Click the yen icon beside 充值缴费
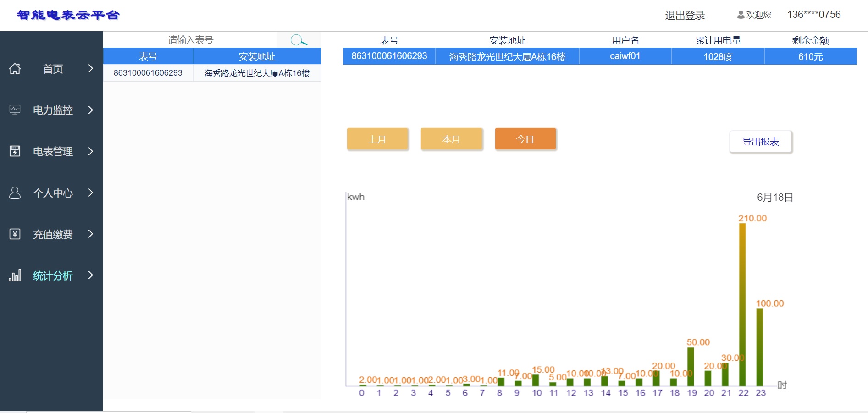The image size is (868, 413). pyautogui.click(x=15, y=234)
